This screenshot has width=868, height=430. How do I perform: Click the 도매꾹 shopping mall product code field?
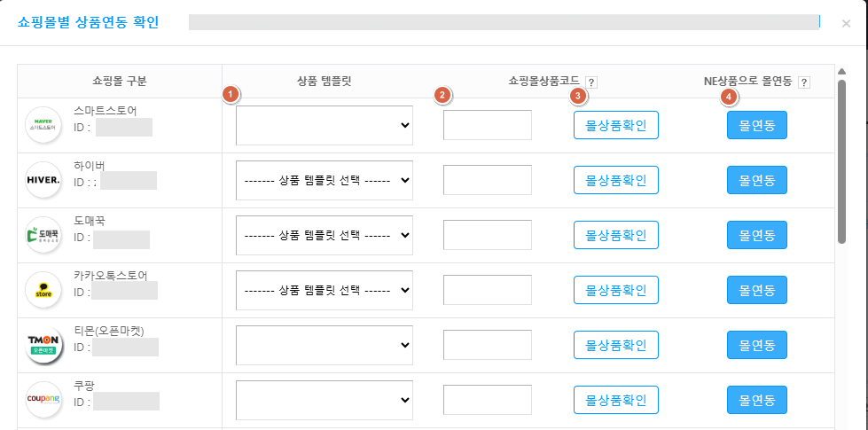coord(487,235)
